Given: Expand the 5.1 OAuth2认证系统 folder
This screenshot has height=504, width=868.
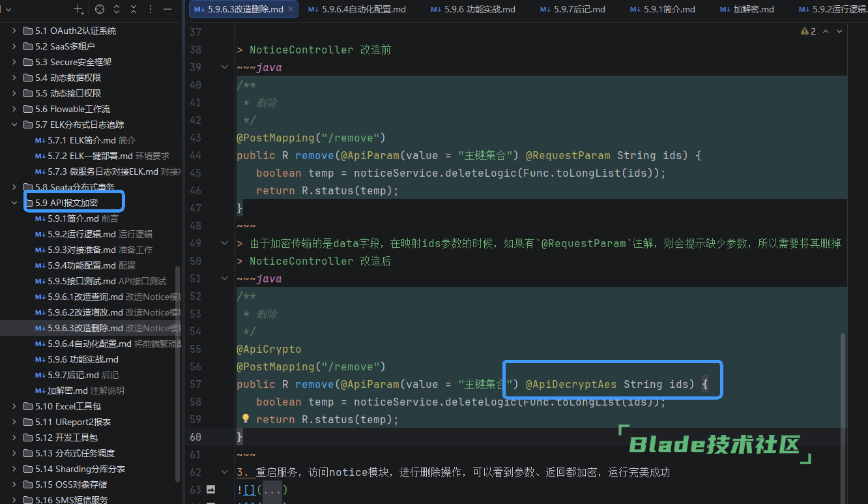Looking at the screenshot, I should click(x=14, y=31).
